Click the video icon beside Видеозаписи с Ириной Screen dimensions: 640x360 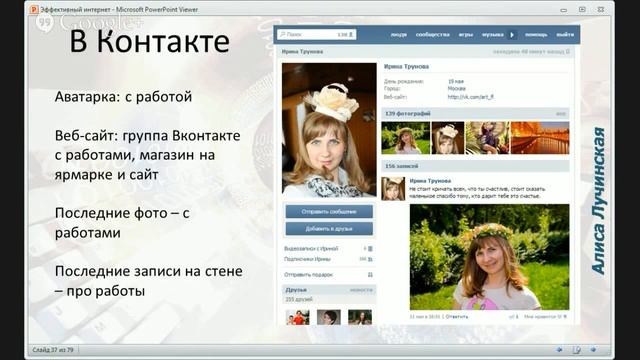tap(370, 248)
